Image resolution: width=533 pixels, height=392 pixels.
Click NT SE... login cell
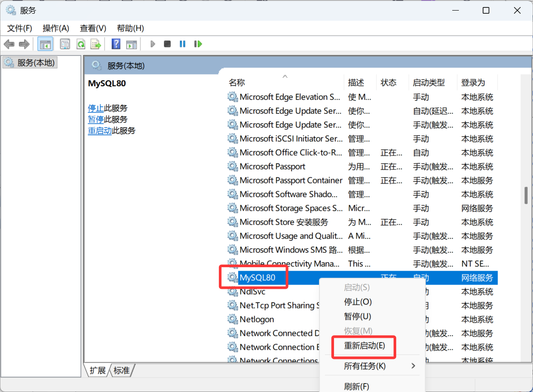click(x=476, y=264)
